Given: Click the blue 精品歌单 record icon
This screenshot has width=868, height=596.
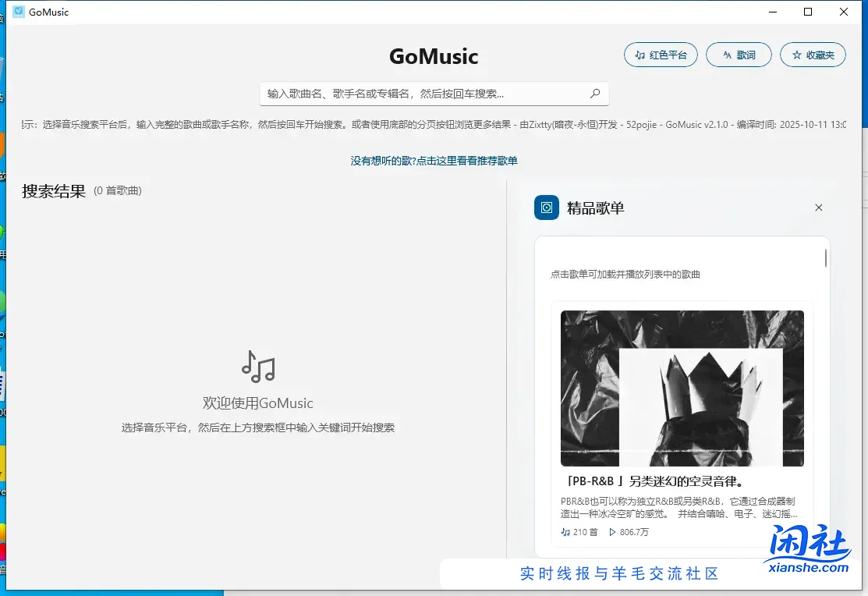Looking at the screenshot, I should [547, 207].
